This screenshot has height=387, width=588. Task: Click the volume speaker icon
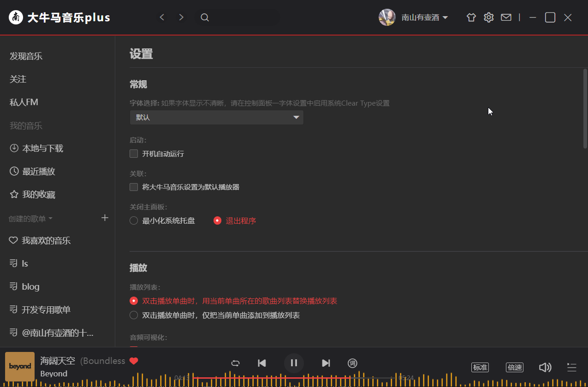click(545, 367)
